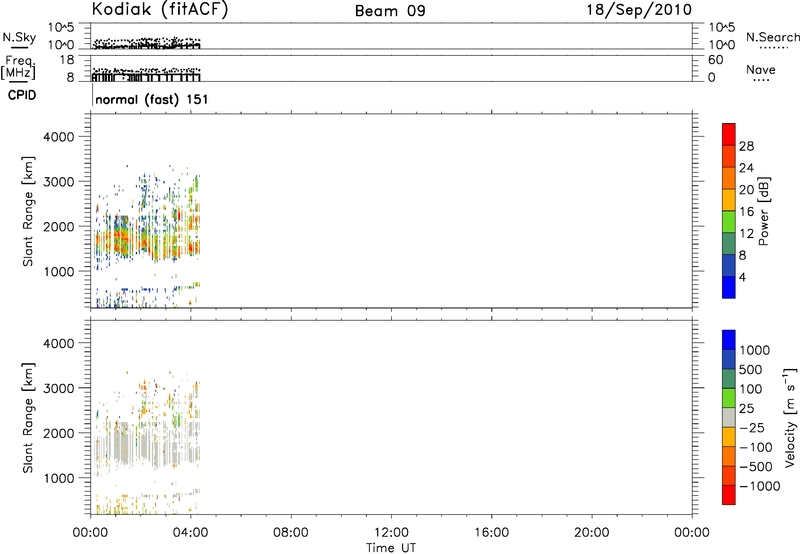
Task: Click the blue 1000 segment of the Velocity bar
Action: pos(729,340)
